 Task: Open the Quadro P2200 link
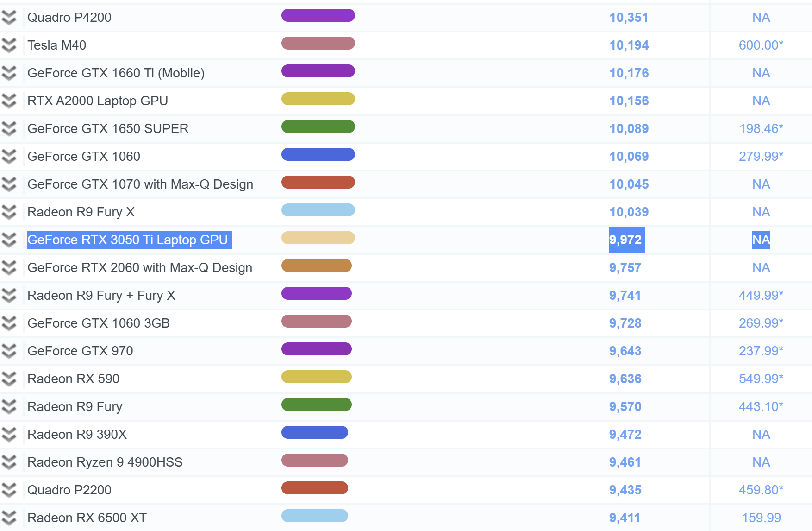coord(69,490)
